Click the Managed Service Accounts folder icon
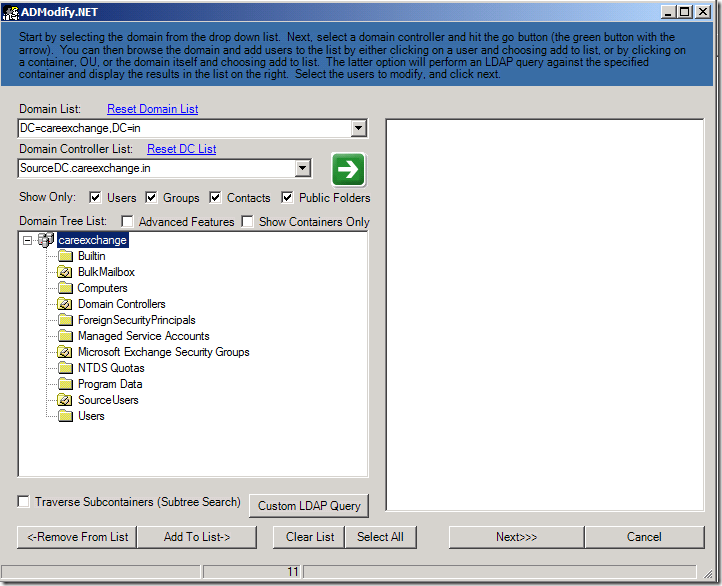Image resolution: width=722 pixels, height=586 pixels. 65,336
